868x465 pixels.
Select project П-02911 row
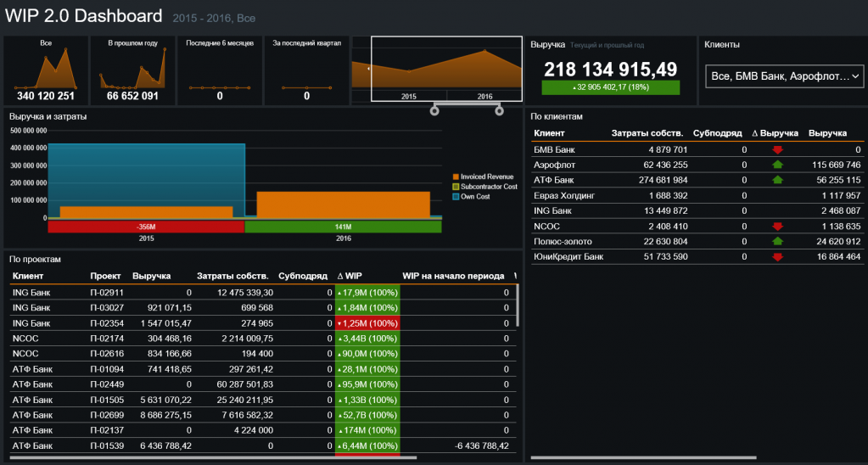263,292
